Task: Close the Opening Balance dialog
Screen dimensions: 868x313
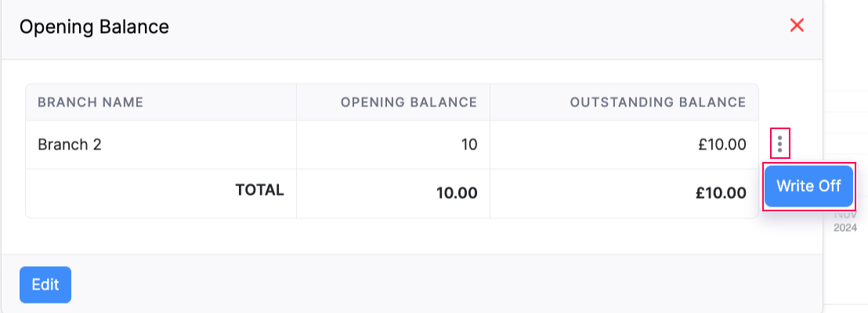Action: 797,26
